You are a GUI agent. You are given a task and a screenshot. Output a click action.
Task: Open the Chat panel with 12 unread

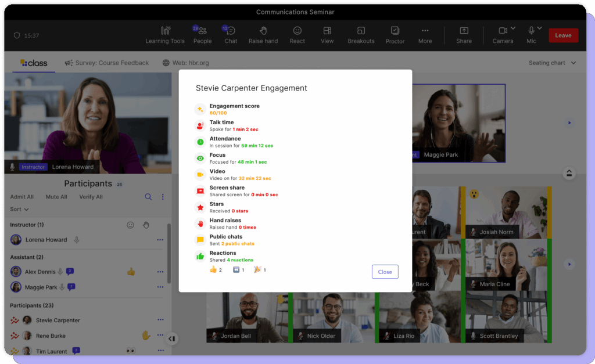click(x=230, y=35)
